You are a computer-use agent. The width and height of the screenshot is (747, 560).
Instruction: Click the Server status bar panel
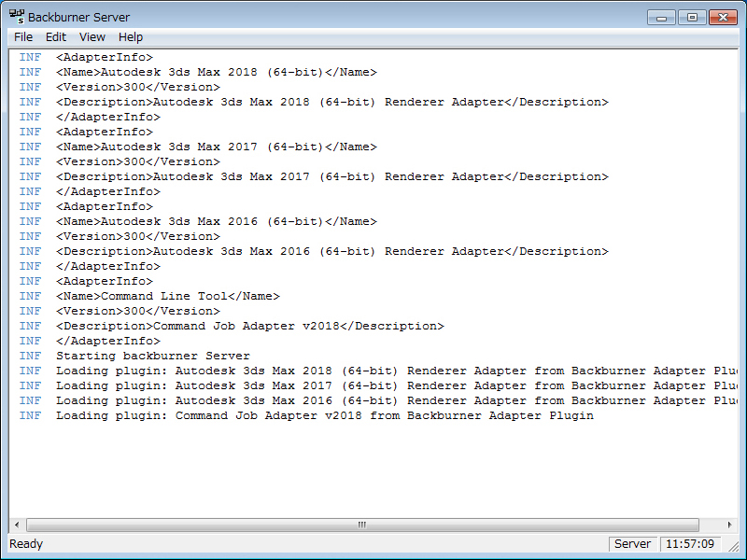(632, 544)
